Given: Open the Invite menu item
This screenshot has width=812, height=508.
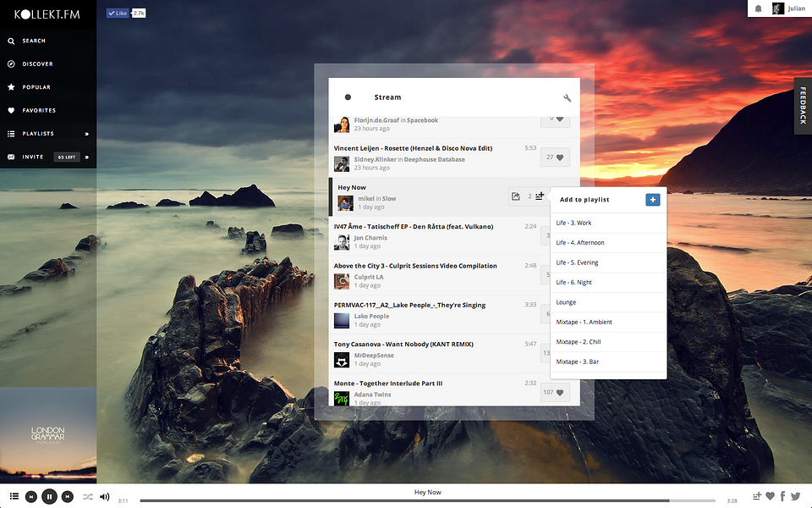Looking at the screenshot, I should click(33, 157).
